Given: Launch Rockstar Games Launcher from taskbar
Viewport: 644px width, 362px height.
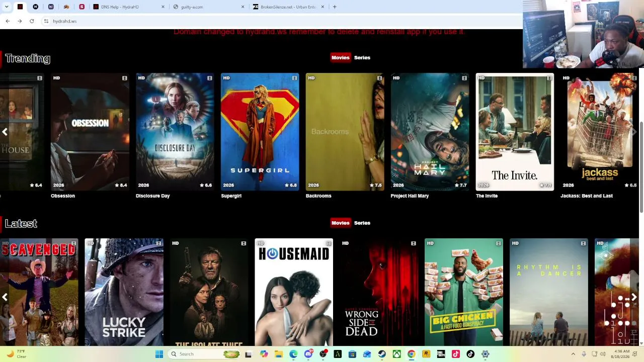Looking at the screenshot, I should (x=426, y=354).
